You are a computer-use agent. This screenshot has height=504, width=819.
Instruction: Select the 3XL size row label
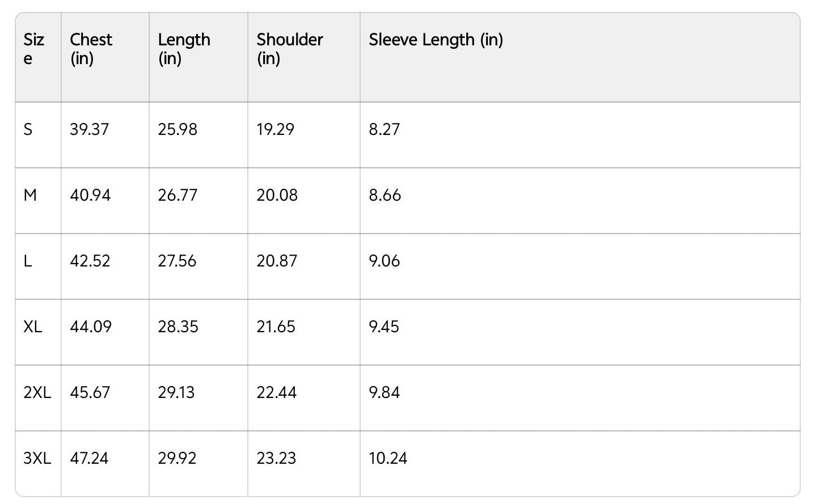37,458
